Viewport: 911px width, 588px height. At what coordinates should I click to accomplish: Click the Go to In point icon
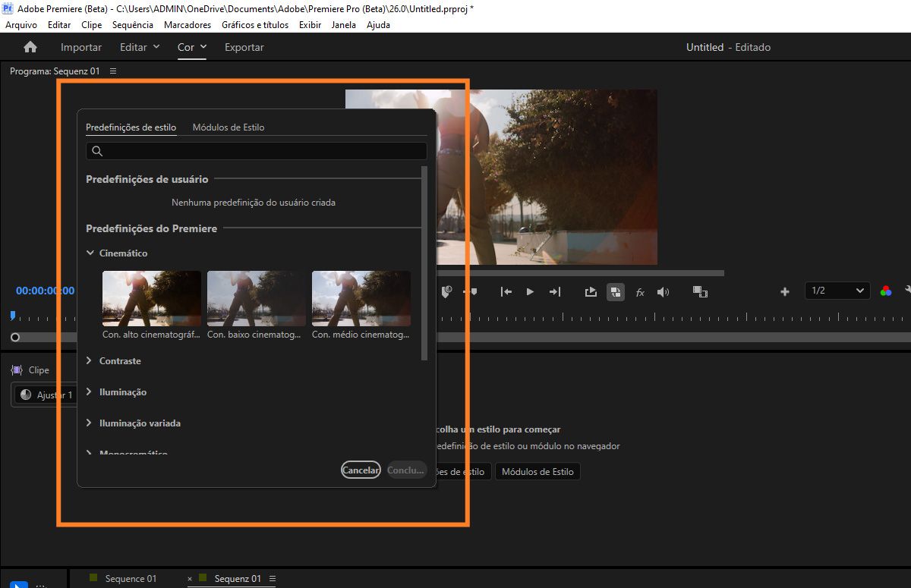[506, 291]
